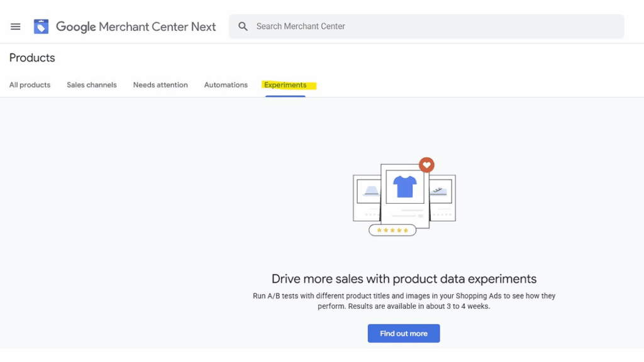Open the Sales channels tab
This screenshot has height=362, width=644.
(x=92, y=85)
